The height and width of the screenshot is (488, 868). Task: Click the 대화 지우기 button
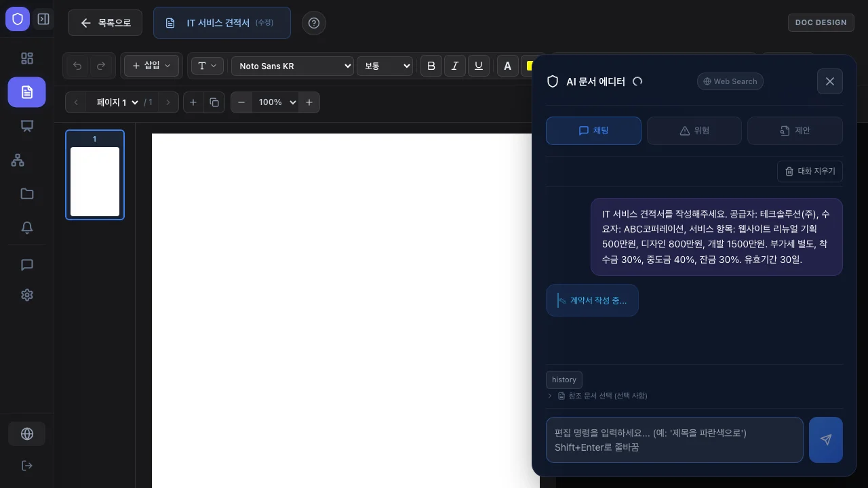[x=810, y=171]
